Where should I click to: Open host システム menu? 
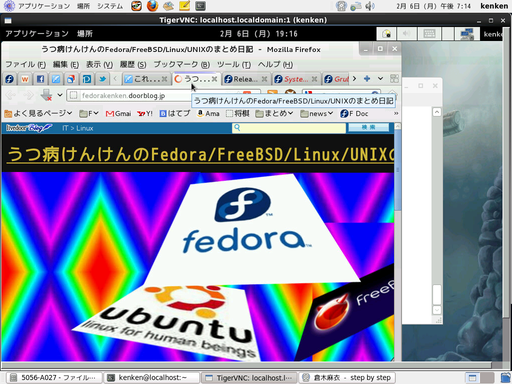pyautogui.click(x=110, y=6)
